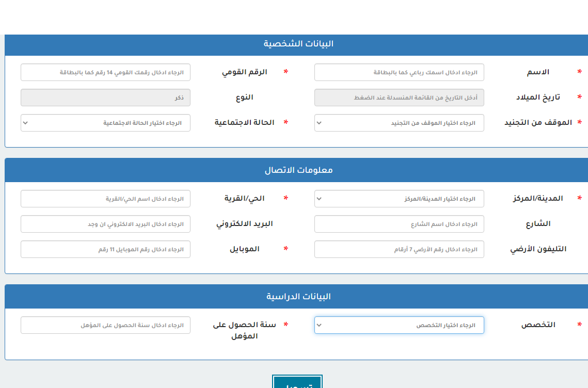Click the الاسم (name) input field
Viewport: 588px width, 388px height.
(x=399, y=72)
